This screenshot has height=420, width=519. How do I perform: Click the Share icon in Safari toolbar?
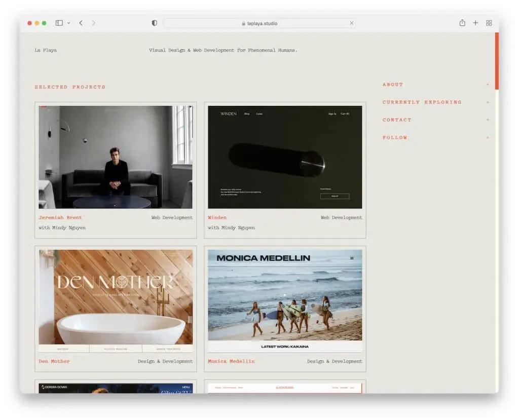pyautogui.click(x=462, y=23)
